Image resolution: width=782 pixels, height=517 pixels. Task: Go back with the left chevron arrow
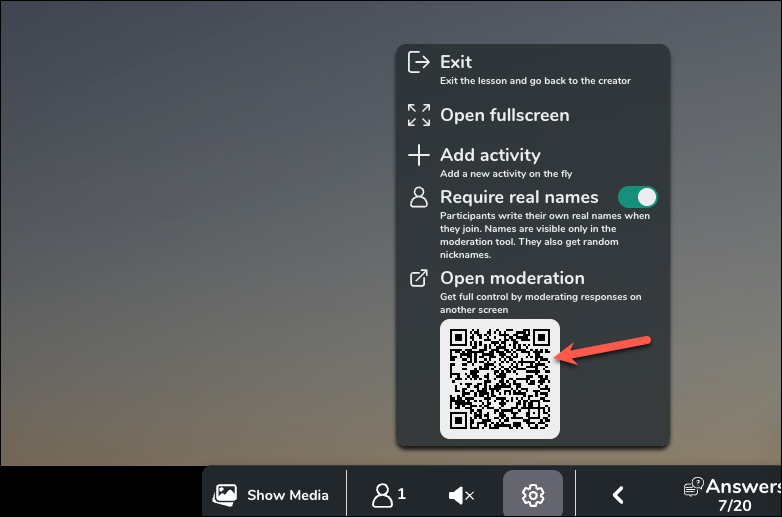coord(618,495)
